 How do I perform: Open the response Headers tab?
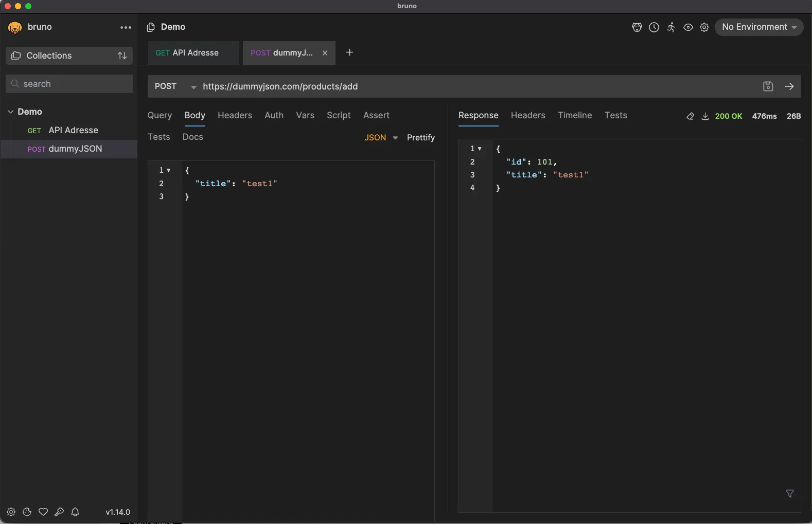coord(528,115)
